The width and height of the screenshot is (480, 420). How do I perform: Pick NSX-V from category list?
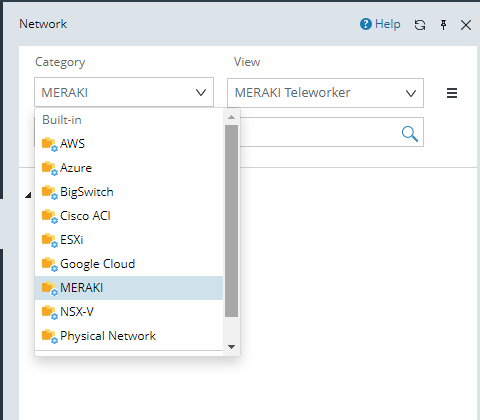129,312
